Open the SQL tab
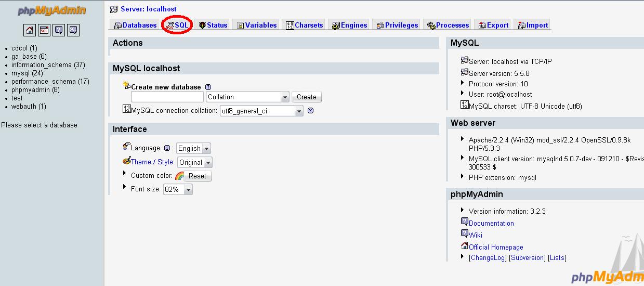 (177, 25)
